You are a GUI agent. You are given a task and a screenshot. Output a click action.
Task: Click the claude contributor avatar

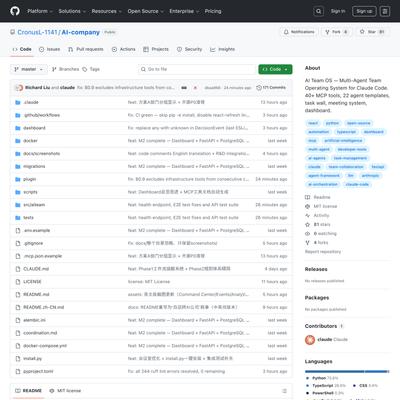(x=310, y=340)
